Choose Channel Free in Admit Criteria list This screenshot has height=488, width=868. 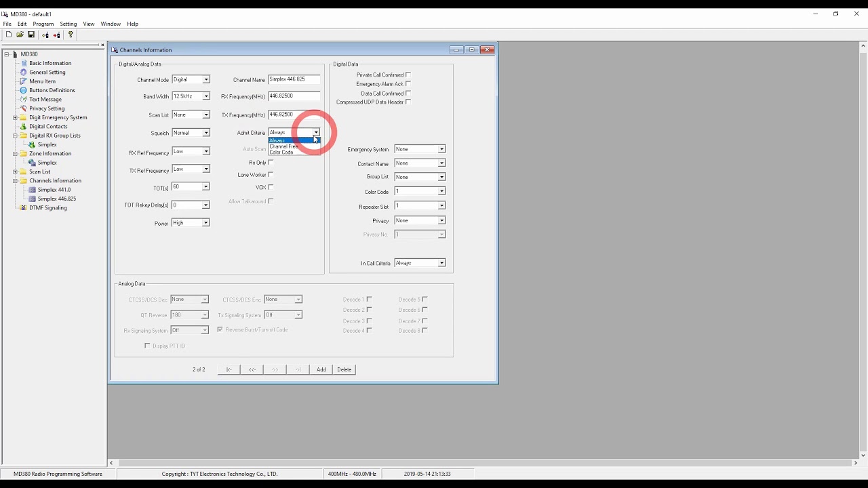click(294, 146)
